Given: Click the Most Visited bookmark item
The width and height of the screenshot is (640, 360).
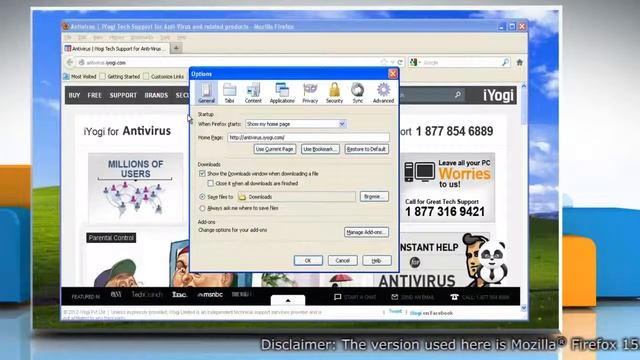Looking at the screenshot, I should (x=80, y=76).
